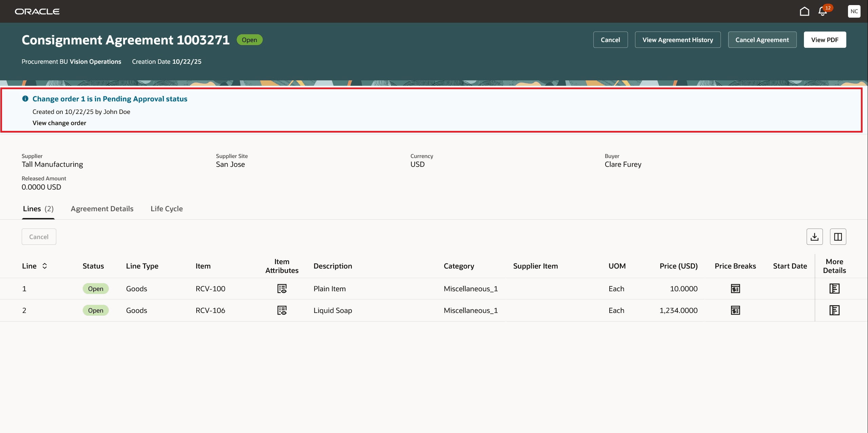Open the column layout manager icon
Image resolution: width=868 pixels, height=433 pixels.
838,236
